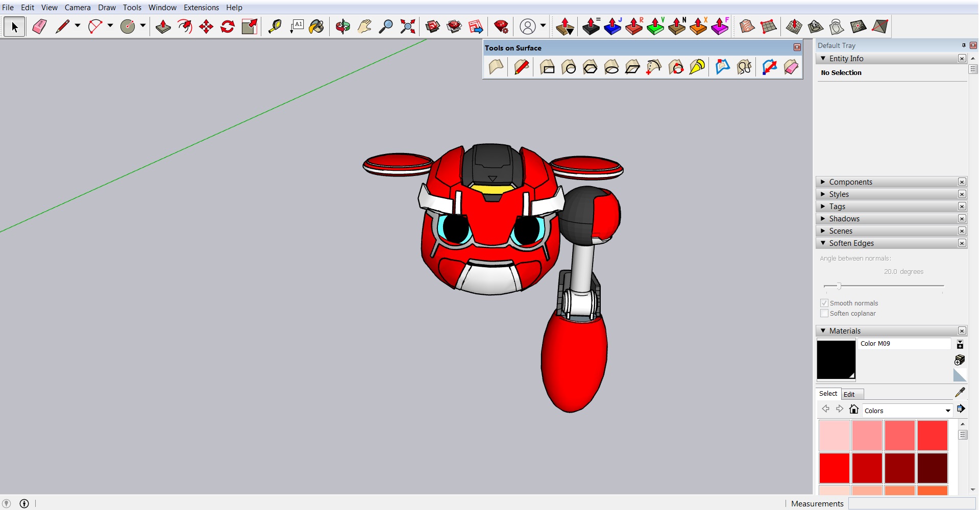The height and width of the screenshot is (510, 980).
Task: Collapse the Entity Info panel
Action: (891, 59)
